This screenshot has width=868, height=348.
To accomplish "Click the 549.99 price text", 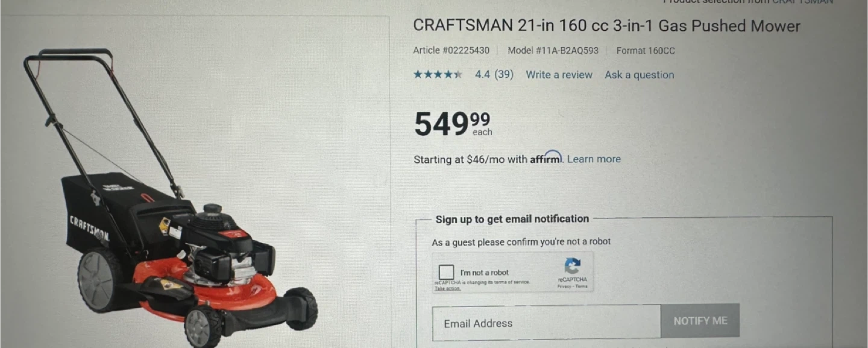I will tap(452, 124).
